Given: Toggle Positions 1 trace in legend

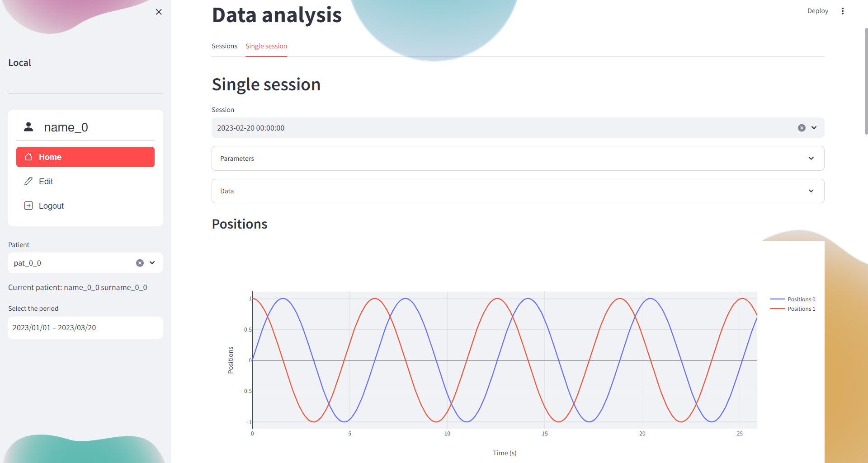Looking at the screenshot, I should [x=801, y=309].
